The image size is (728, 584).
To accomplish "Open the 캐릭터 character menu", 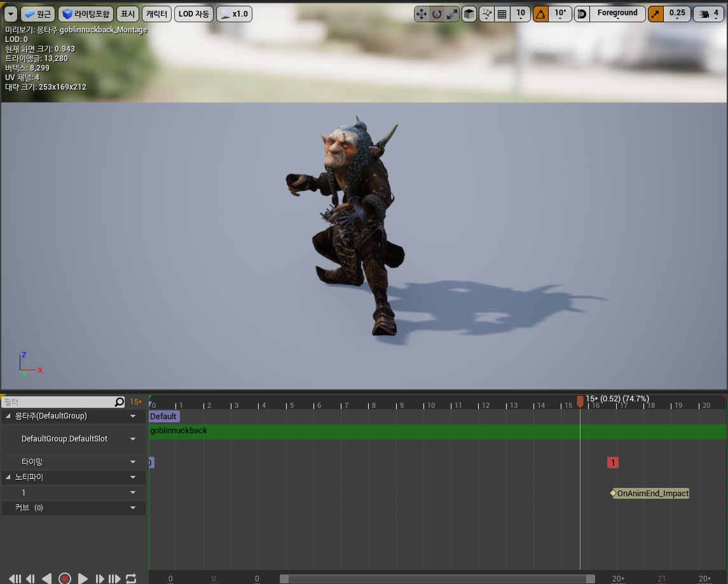I will pos(156,14).
